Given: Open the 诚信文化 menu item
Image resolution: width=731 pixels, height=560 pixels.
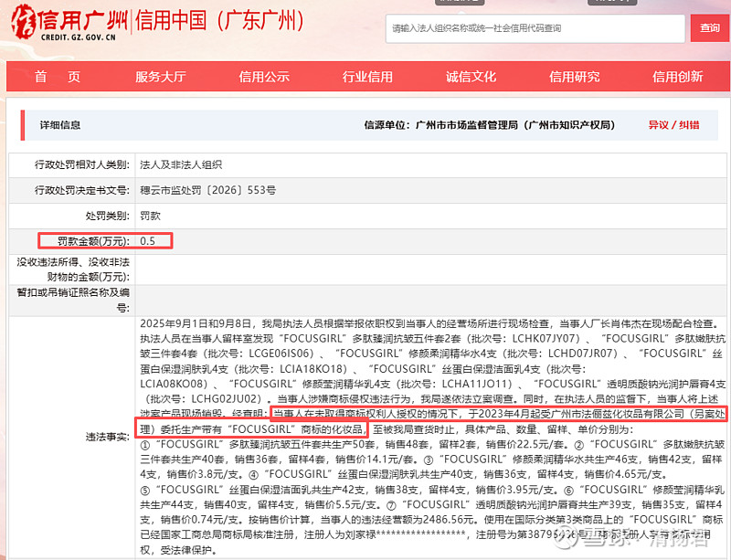Looking at the screenshot, I should point(471,77).
